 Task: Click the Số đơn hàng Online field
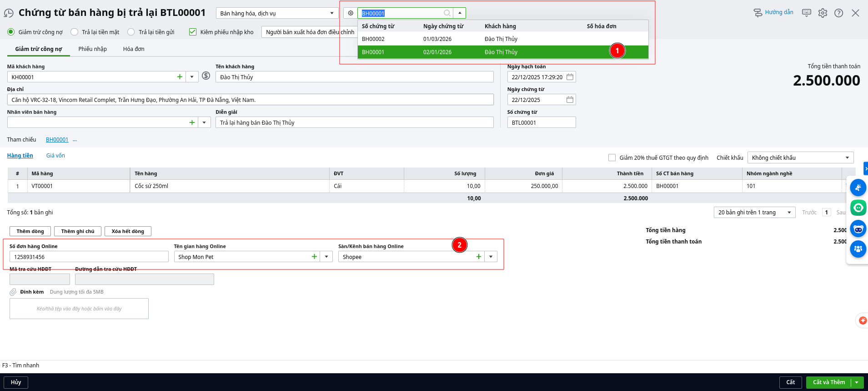point(89,257)
